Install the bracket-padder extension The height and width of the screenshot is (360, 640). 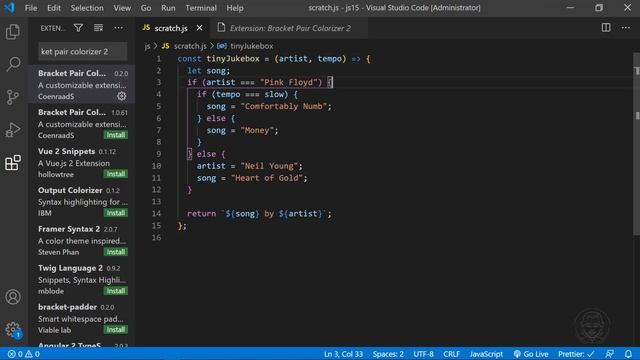coord(116,330)
